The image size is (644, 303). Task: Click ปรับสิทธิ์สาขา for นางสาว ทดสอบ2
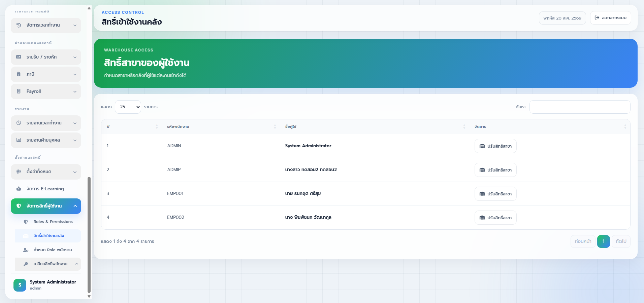click(x=495, y=170)
